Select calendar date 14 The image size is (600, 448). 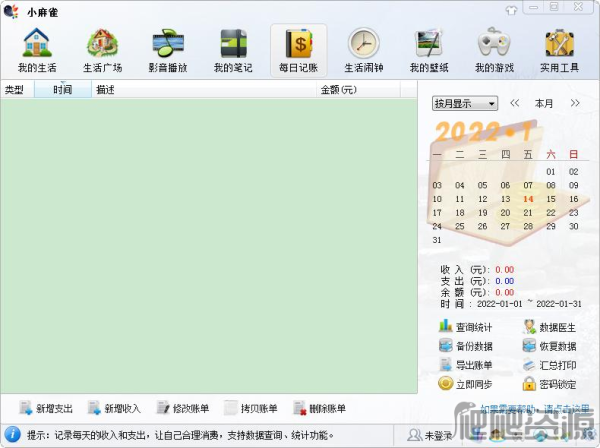tap(528, 199)
